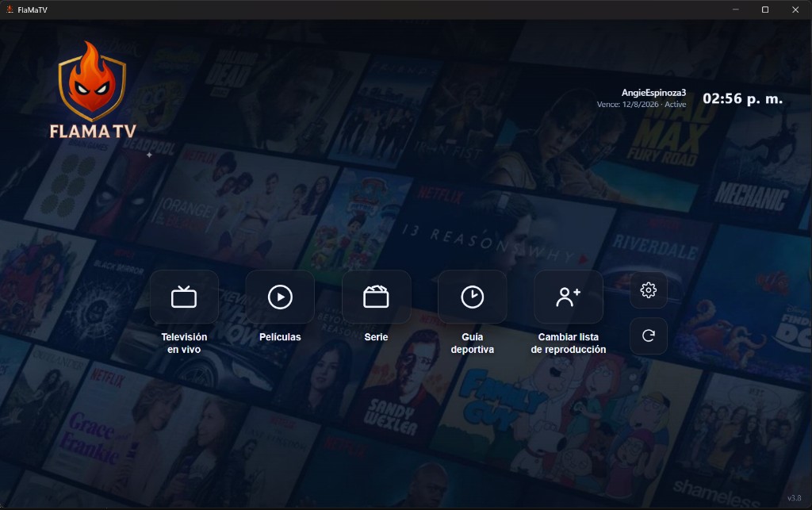
Task: Click the "Serie" label
Action: coord(376,337)
